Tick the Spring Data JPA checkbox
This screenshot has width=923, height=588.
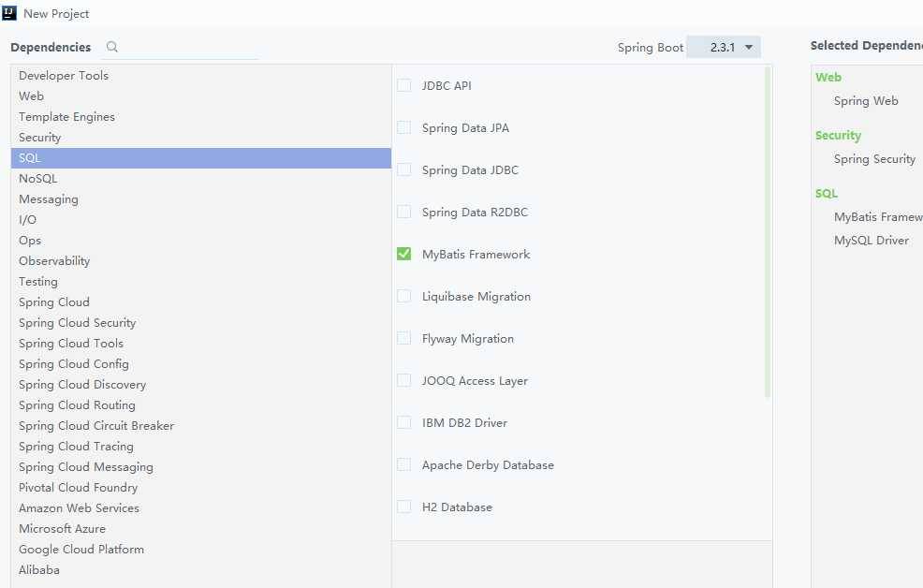404,127
